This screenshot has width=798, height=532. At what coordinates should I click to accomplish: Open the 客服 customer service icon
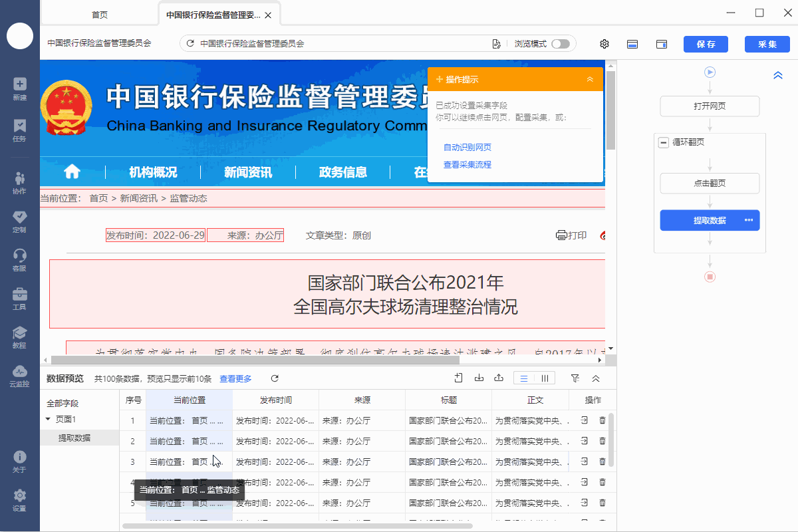click(x=20, y=259)
